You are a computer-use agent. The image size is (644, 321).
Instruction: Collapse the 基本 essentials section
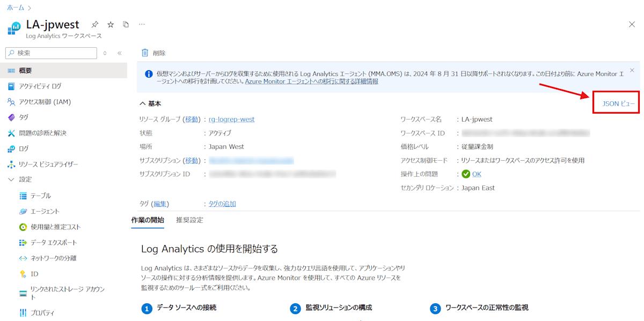click(x=150, y=103)
